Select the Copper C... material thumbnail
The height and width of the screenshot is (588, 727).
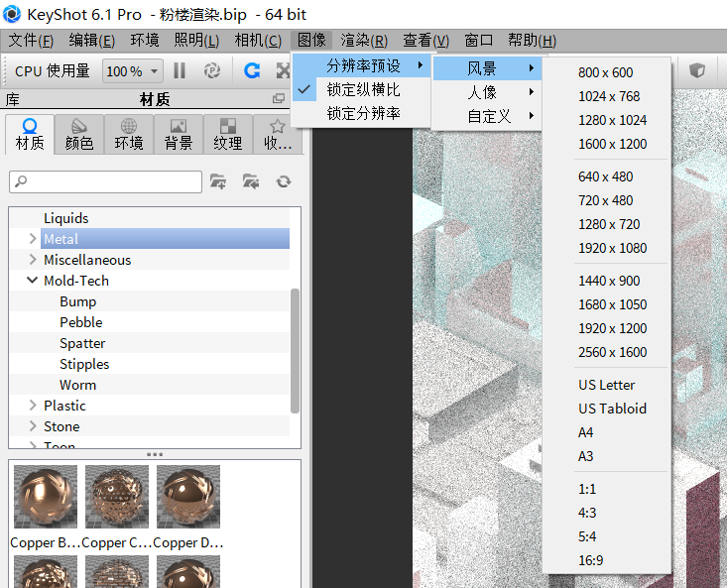(x=117, y=497)
